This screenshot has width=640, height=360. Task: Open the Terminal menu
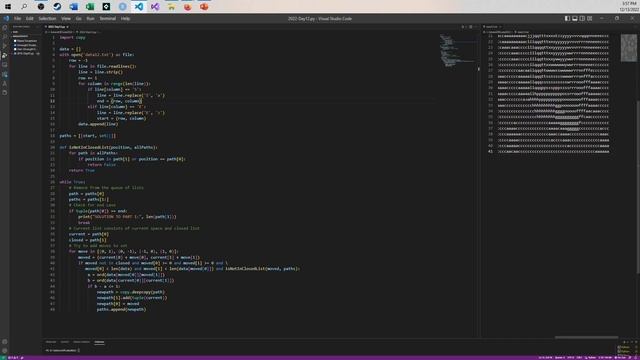(x=108, y=18)
